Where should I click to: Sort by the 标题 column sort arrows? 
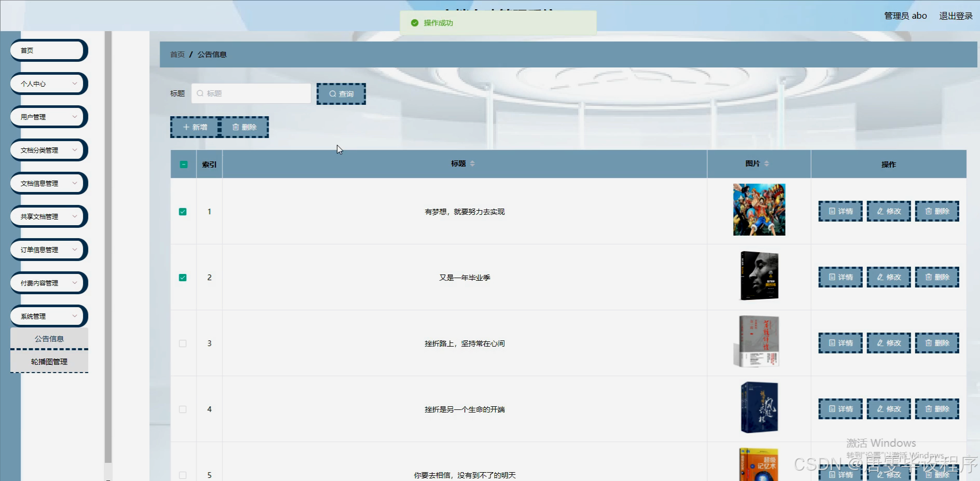[x=472, y=163]
